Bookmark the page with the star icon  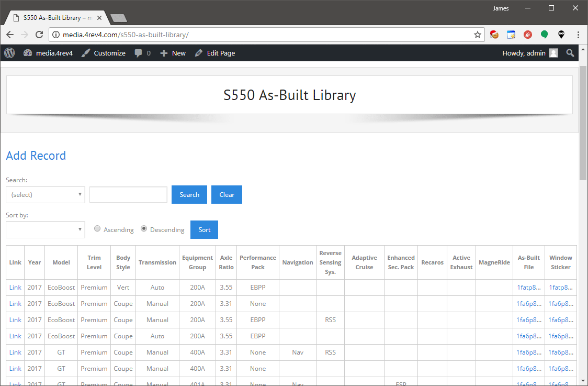click(x=478, y=35)
